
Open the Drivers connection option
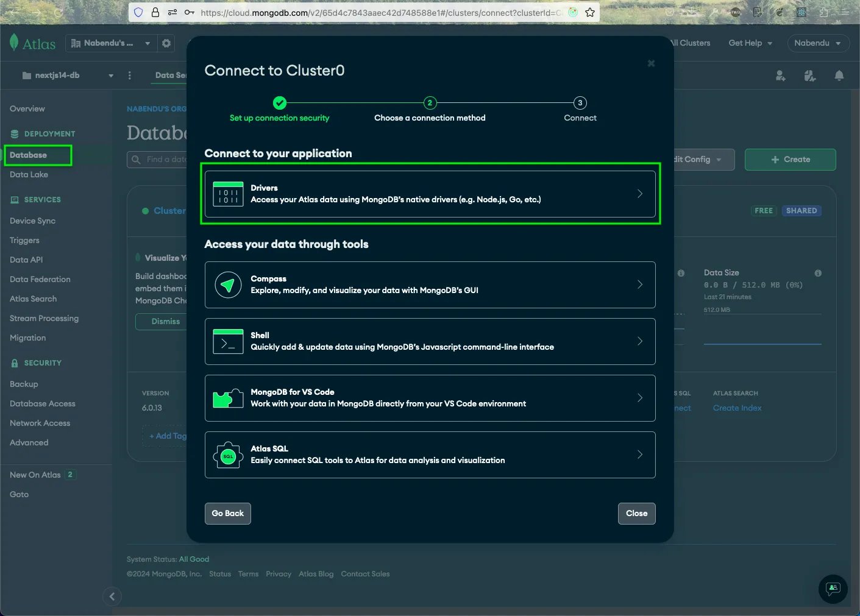430,194
